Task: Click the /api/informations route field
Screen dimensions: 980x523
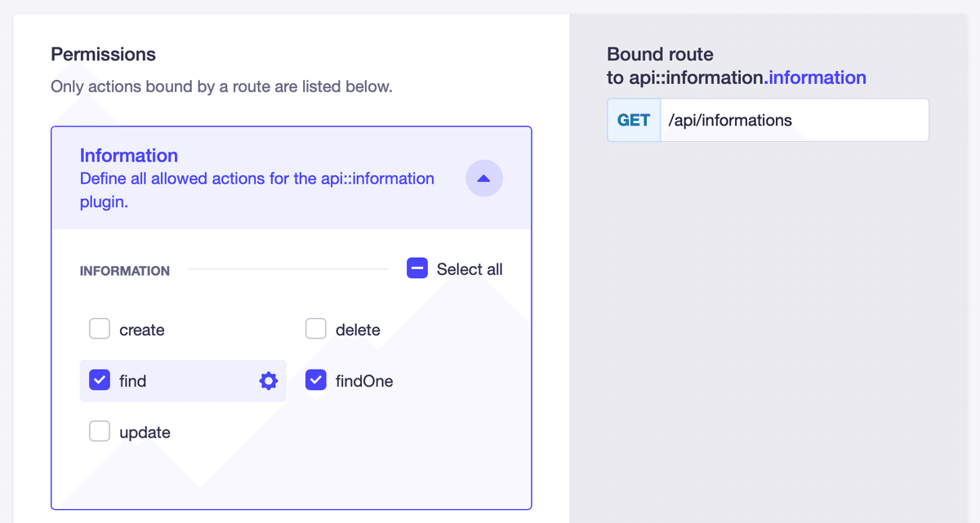Action: pos(794,120)
